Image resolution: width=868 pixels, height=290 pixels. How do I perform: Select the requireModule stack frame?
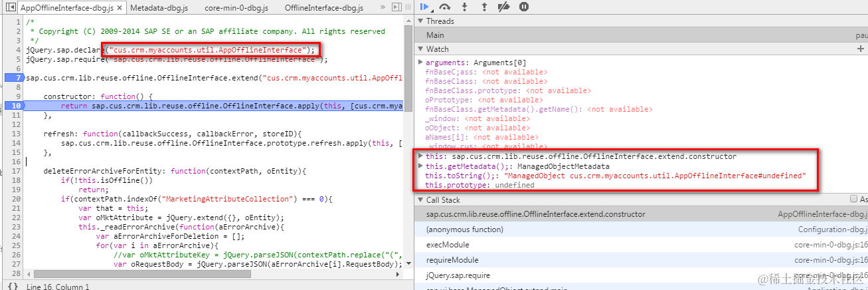641,260
